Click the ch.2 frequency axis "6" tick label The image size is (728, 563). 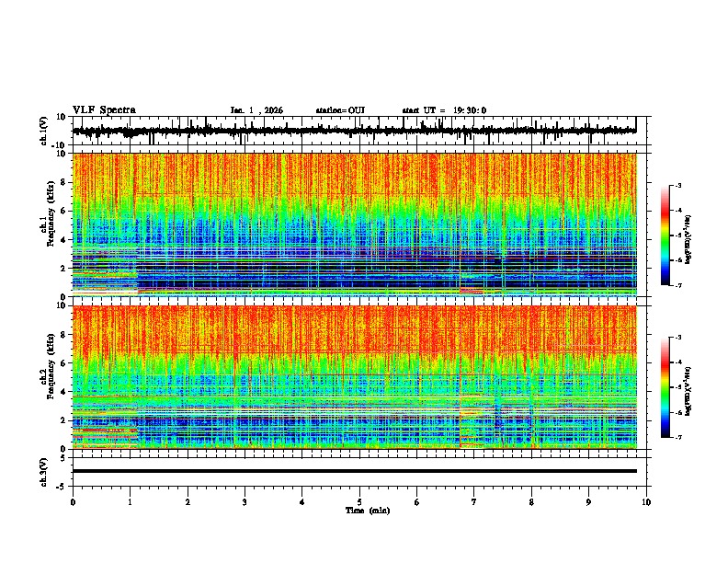tap(63, 363)
